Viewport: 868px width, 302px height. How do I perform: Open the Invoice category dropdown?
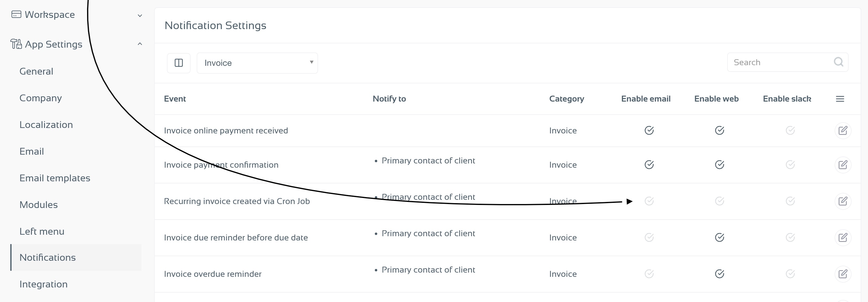257,63
